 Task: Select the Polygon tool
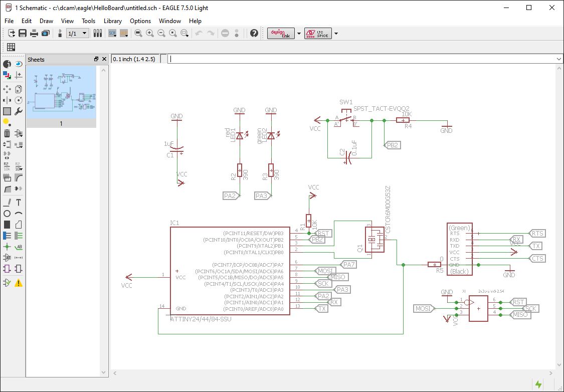[x=19, y=225]
